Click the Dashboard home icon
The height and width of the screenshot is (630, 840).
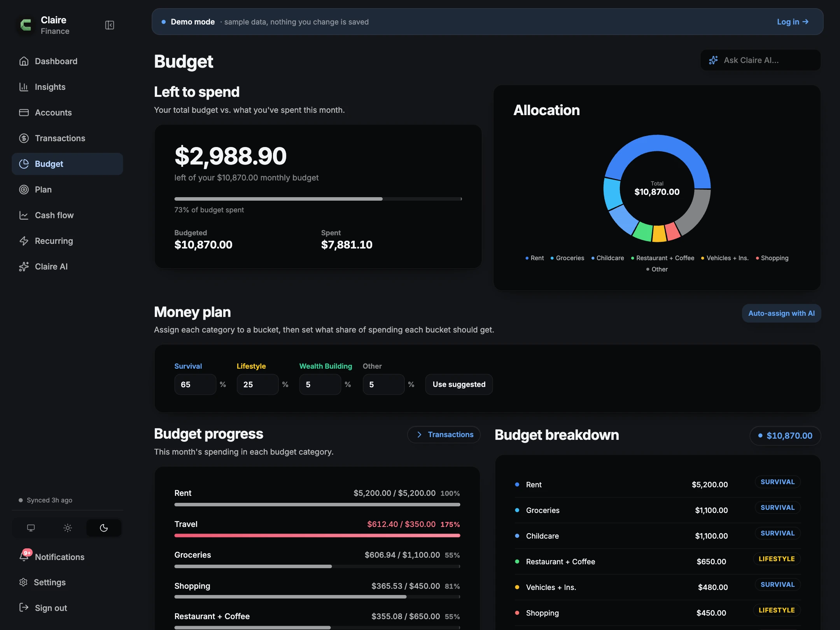(x=24, y=61)
